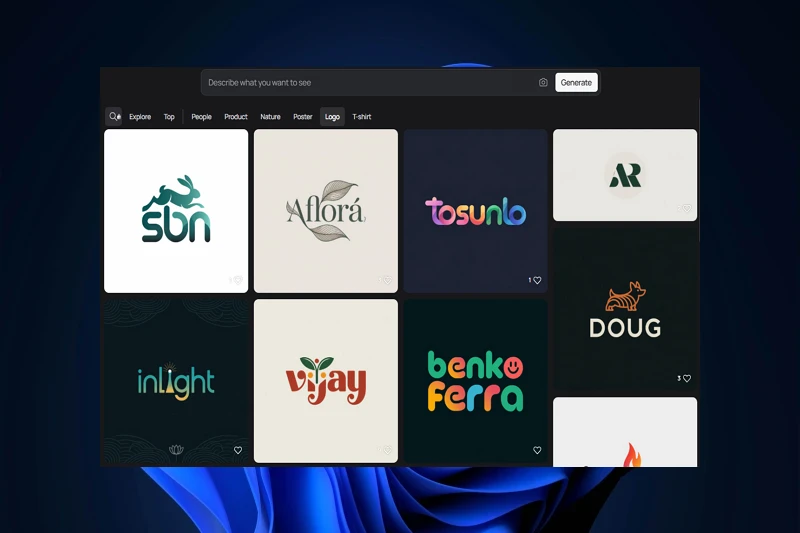Viewport: 800px width, 533px height.
Task: Open the Aflorá logo image
Action: click(326, 211)
